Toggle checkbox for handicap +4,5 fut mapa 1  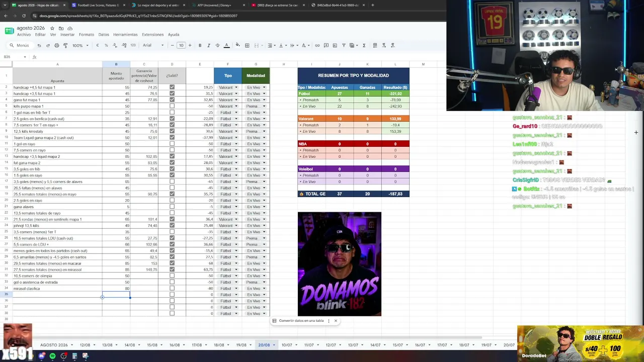pos(172,87)
